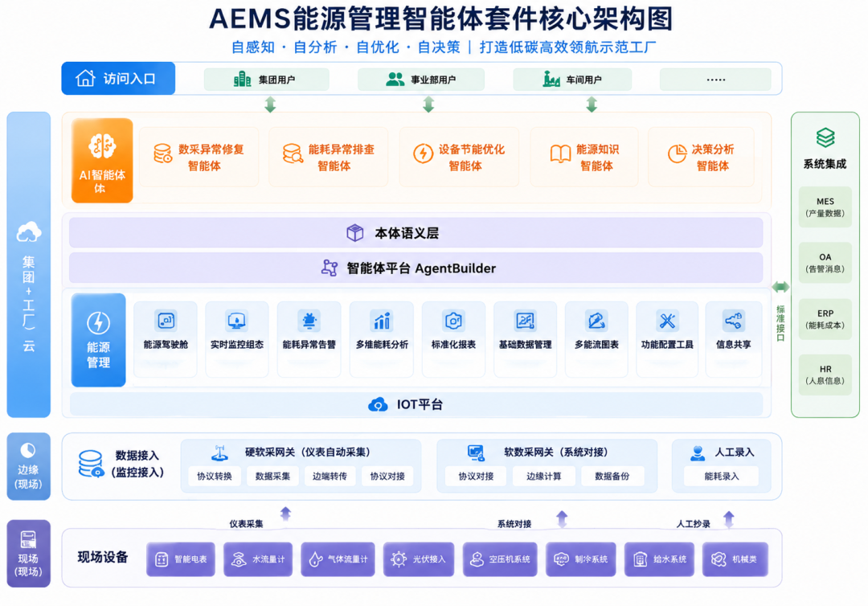Click the 边缘计算 chip
The image size is (868, 606).
coord(543,476)
